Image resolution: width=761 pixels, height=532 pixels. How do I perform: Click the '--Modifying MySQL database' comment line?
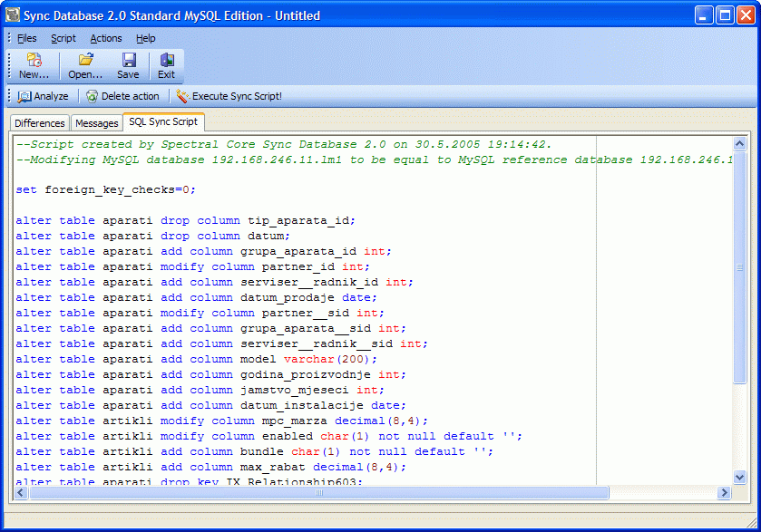coord(374,160)
